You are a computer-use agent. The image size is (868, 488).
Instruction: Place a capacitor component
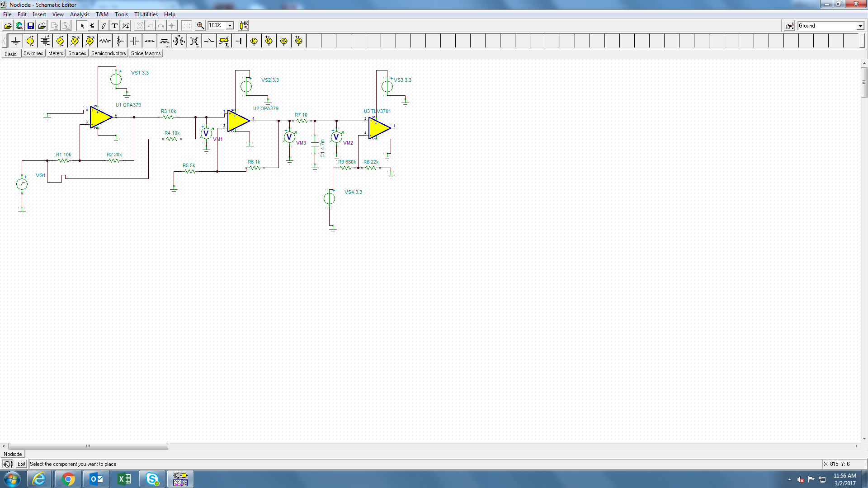tap(135, 41)
